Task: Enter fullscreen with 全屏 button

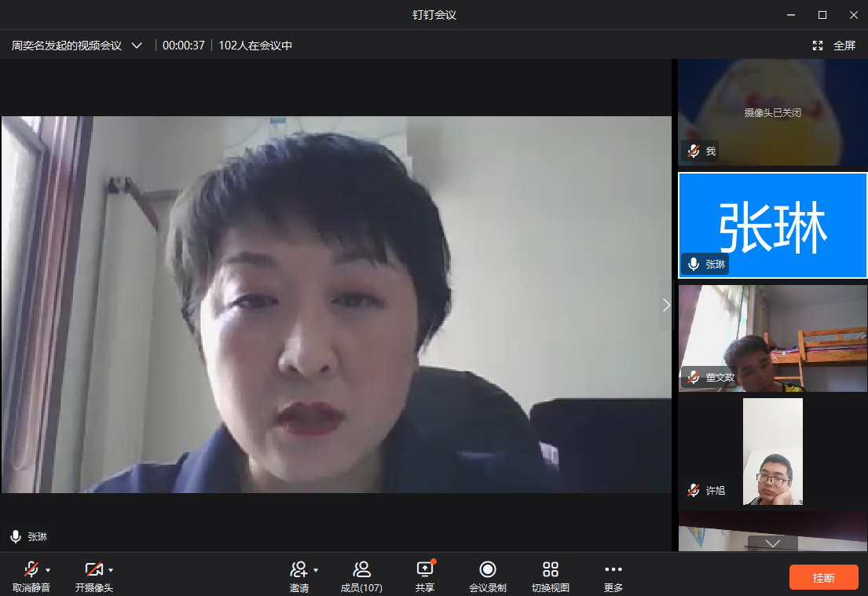Action: tap(835, 46)
